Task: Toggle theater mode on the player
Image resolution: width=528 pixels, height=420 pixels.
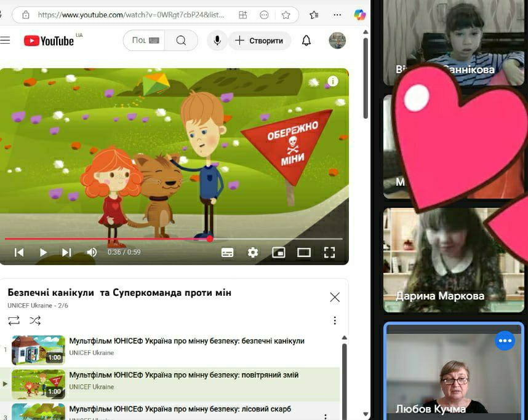Action: (304, 252)
